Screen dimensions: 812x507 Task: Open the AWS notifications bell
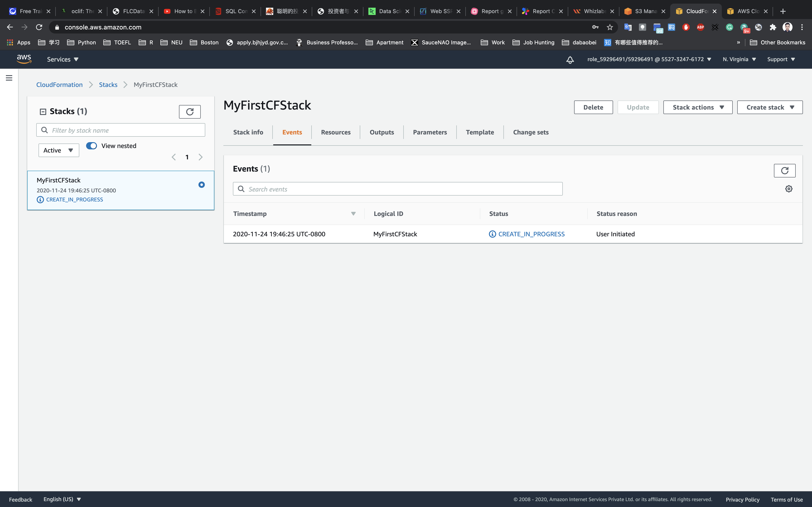coord(570,60)
